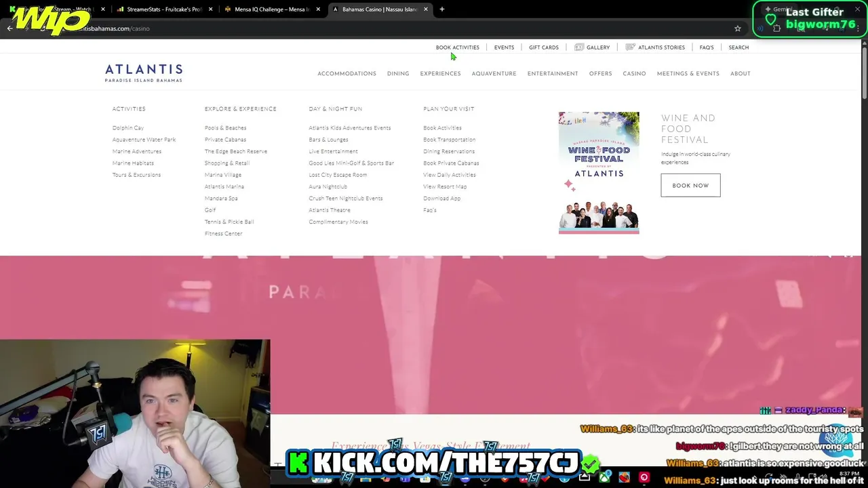This screenshot has height=488, width=868.
Task: Close the Mensa IQ Challenge tab
Action: pyautogui.click(x=318, y=9)
